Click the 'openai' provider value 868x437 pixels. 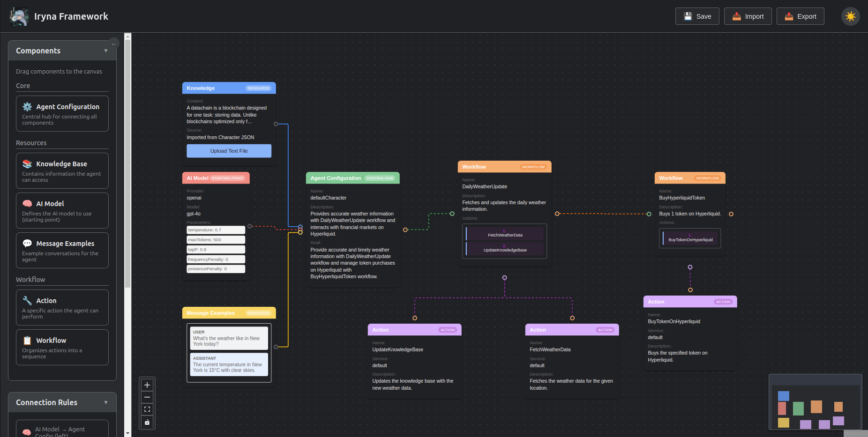tap(194, 198)
